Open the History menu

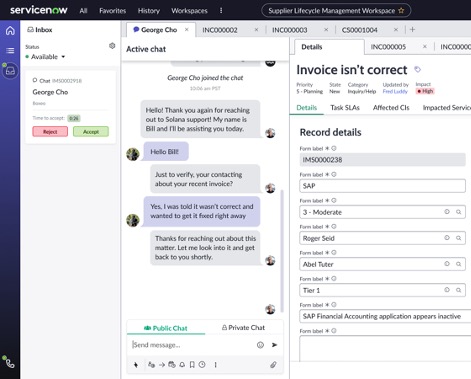(x=149, y=11)
